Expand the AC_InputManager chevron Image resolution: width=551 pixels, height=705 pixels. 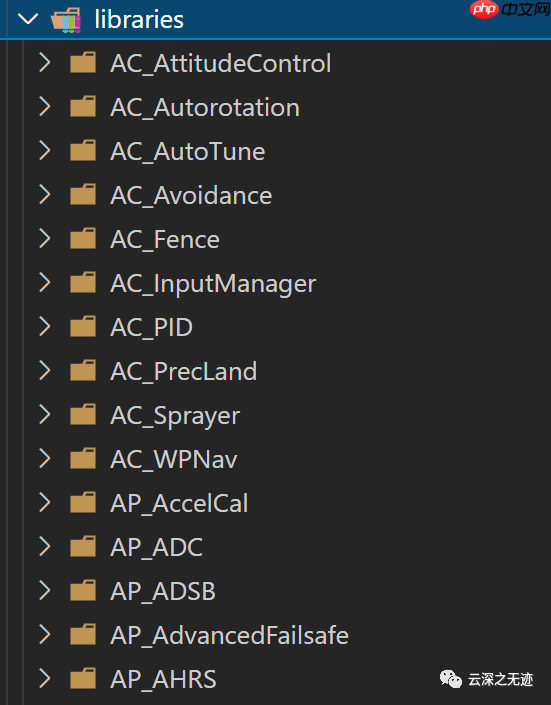point(45,283)
